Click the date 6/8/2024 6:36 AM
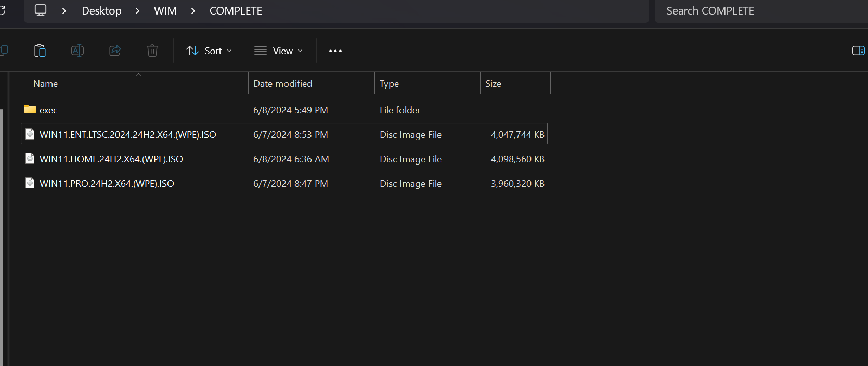The image size is (868, 366). pos(291,159)
